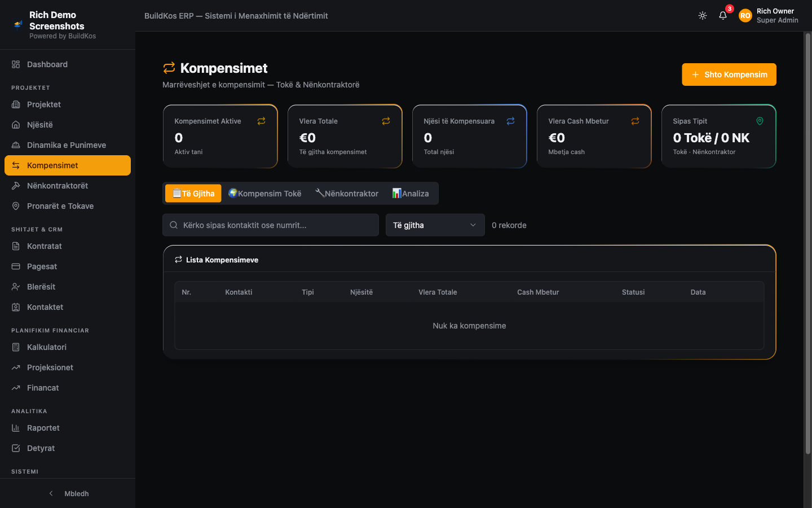Click the Statusi column header
812x508 pixels.
point(633,292)
